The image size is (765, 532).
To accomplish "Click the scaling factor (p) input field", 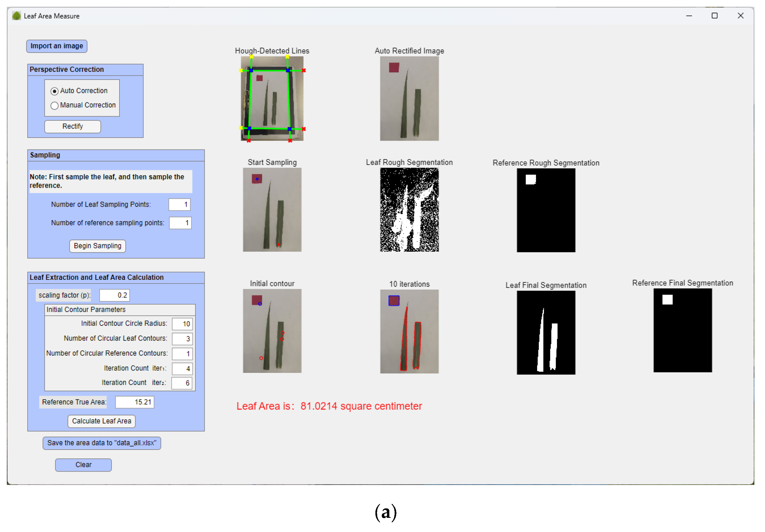I will (114, 295).
